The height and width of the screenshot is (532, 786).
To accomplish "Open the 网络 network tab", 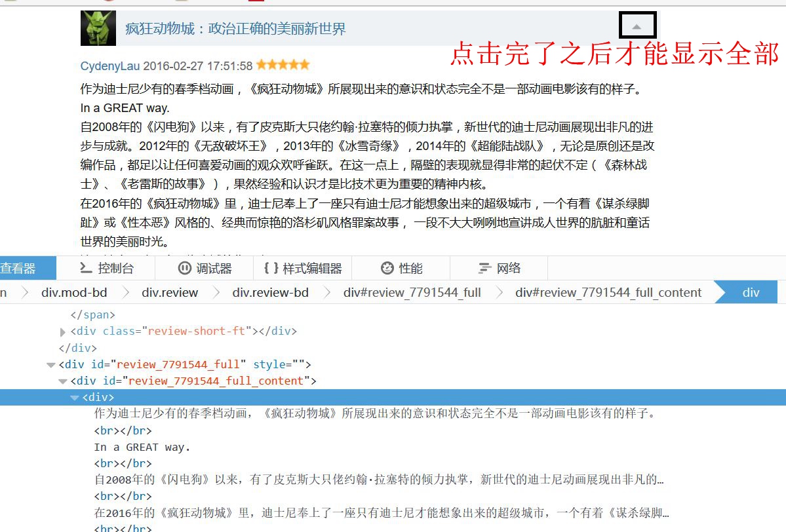I will coord(500,268).
